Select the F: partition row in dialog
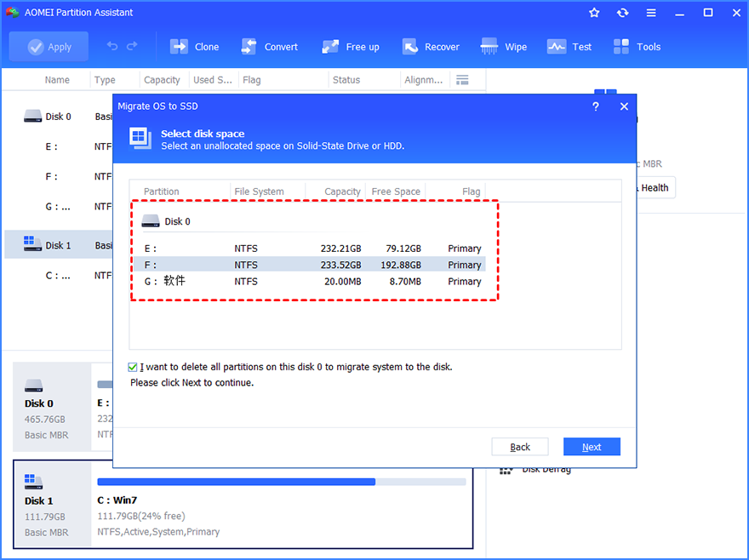Image resolution: width=749 pixels, height=560 pixels. click(309, 265)
